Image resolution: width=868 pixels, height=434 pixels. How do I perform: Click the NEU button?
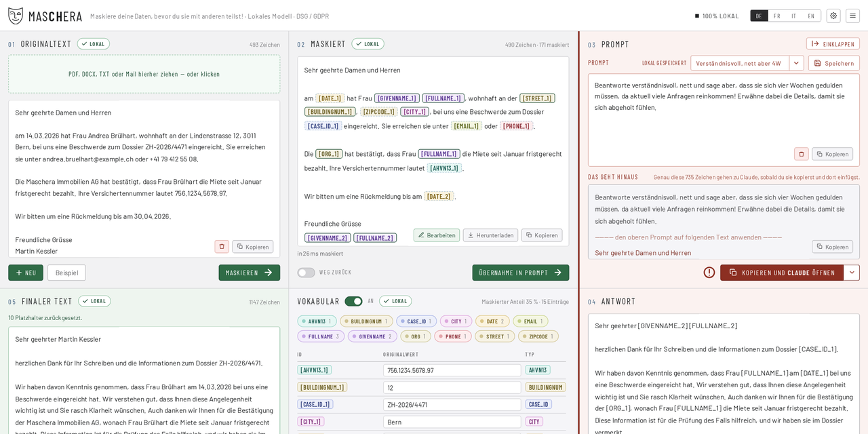pos(26,273)
